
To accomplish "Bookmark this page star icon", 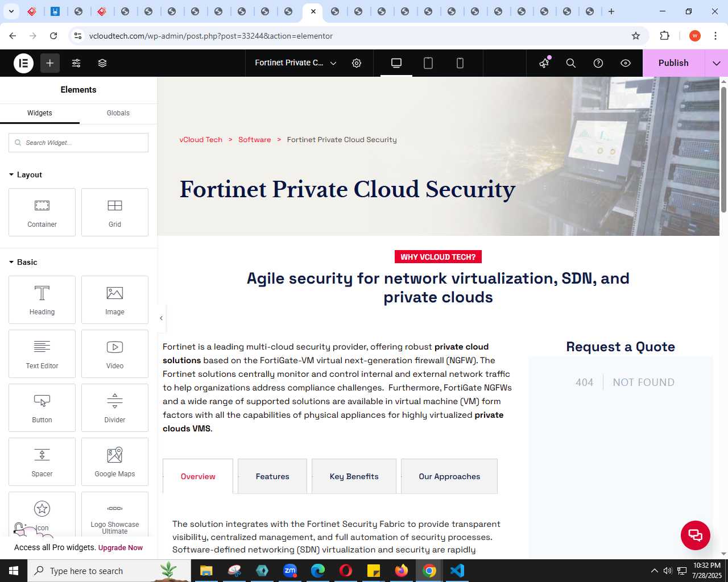I will pyautogui.click(x=636, y=36).
